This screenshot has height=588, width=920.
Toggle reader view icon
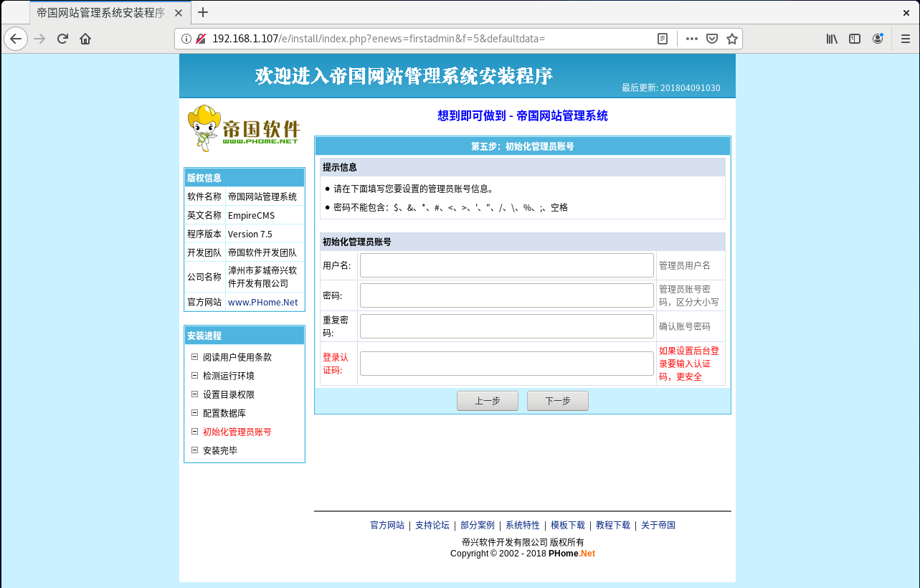tap(663, 39)
